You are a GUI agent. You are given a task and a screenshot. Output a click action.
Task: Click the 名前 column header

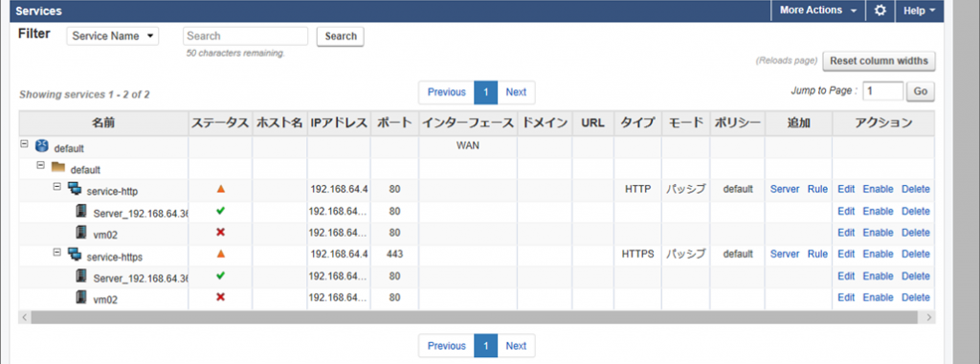click(x=103, y=124)
